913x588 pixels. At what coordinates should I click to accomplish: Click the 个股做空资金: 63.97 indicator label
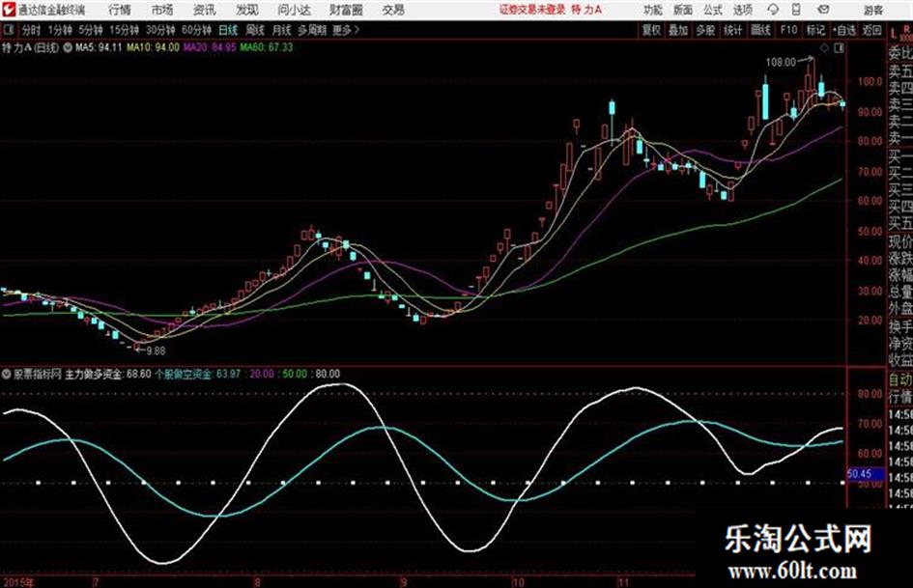pos(198,374)
